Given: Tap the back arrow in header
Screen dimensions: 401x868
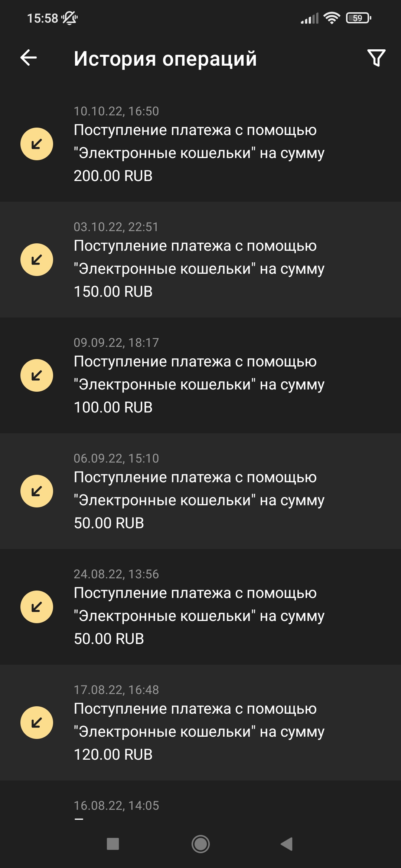Looking at the screenshot, I should click(x=29, y=58).
